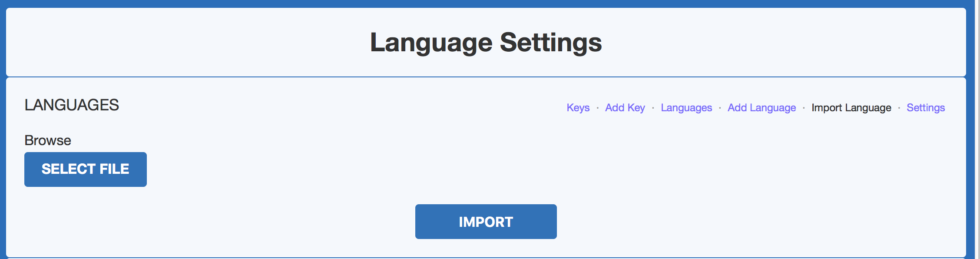Screen dimensions: 980x259
Task: Select the Import Language tab
Action: (x=851, y=108)
